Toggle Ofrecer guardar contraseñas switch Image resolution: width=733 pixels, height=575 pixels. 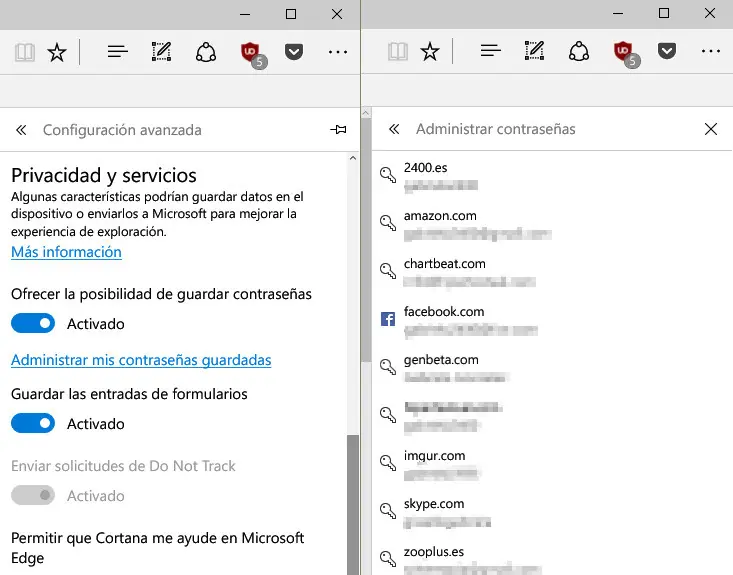pyautogui.click(x=33, y=323)
